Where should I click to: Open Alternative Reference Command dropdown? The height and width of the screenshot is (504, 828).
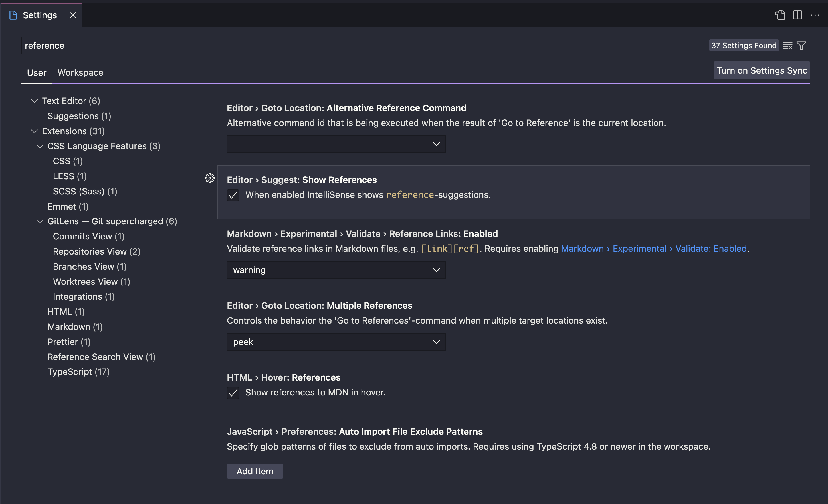coord(336,144)
